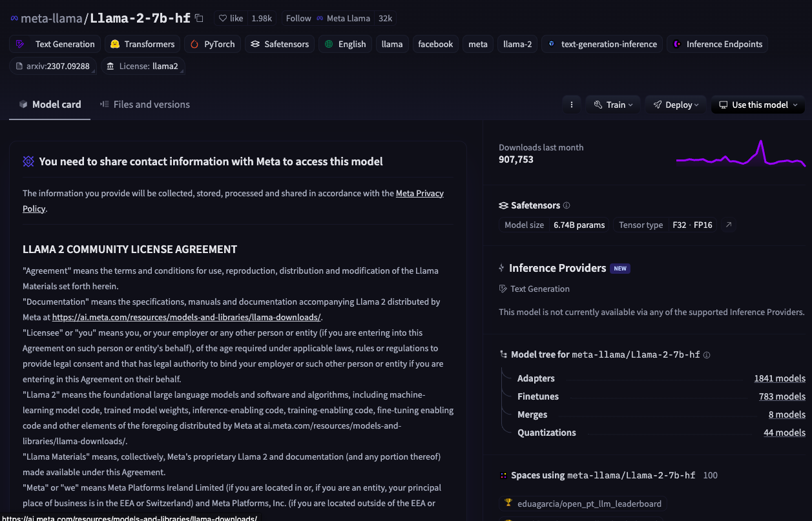Switch to the Model card tab
This screenshot has height=521, width=812.
tap(50, 104)
